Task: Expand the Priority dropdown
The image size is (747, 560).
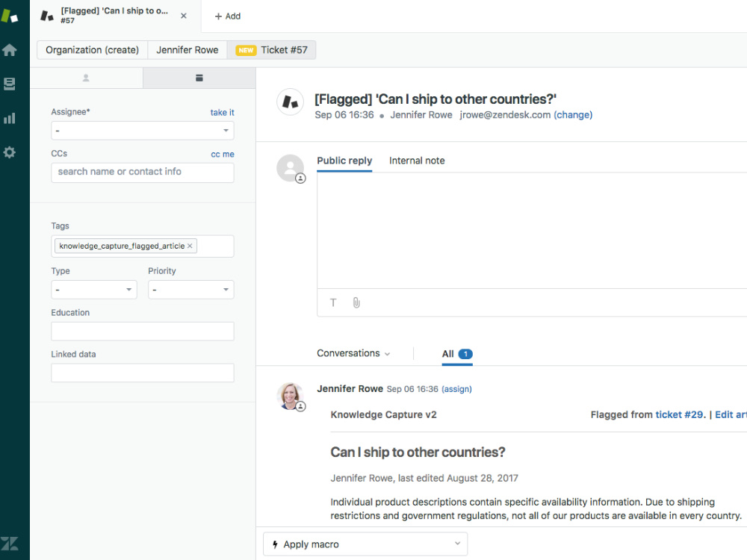Action: pos(191,290)
